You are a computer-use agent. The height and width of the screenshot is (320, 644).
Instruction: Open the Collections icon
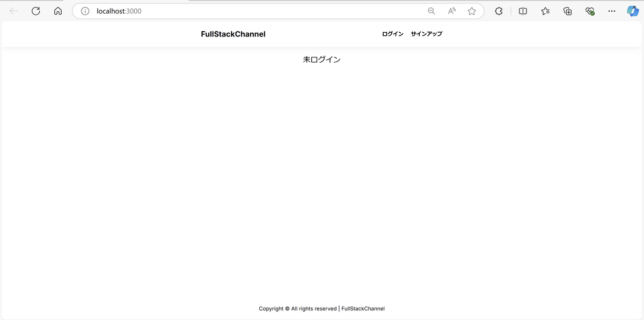click(568, 11)
